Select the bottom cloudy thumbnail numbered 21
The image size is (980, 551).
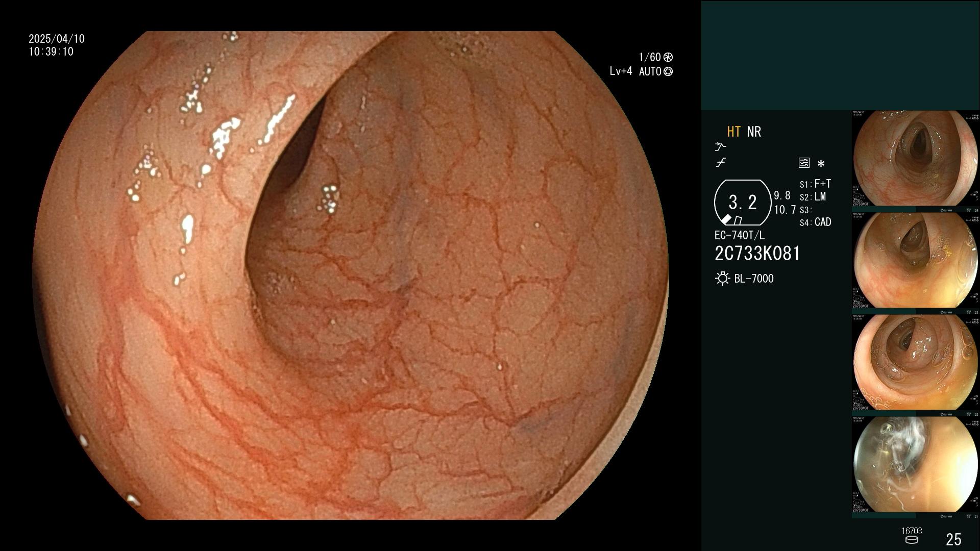(x=915, y=467)
